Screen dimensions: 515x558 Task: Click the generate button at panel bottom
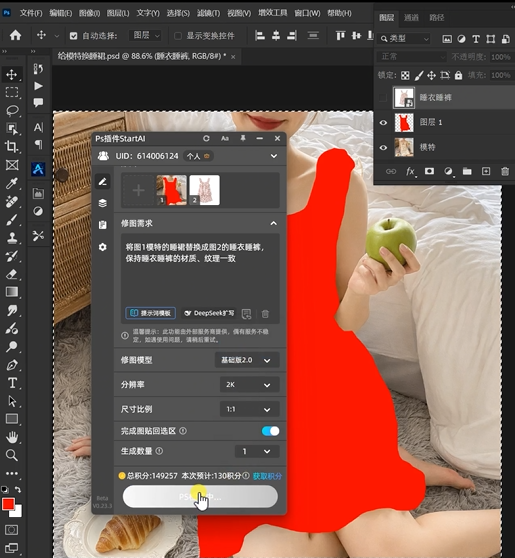click(x=200, y=497)
